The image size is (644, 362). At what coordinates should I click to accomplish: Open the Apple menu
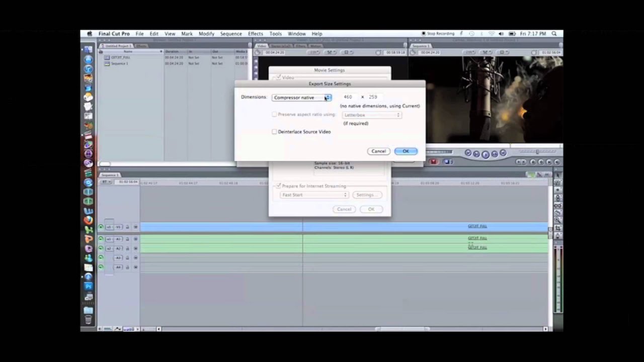pos(90,34)
